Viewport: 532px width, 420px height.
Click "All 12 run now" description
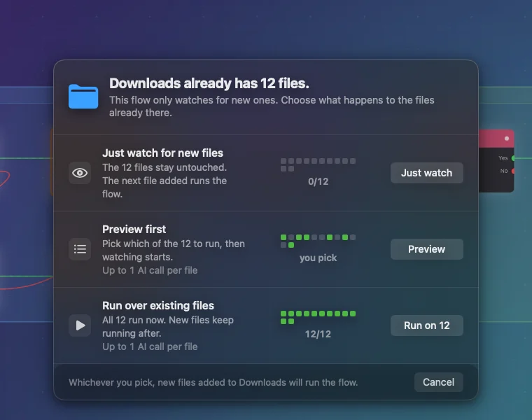coord(167,327)
